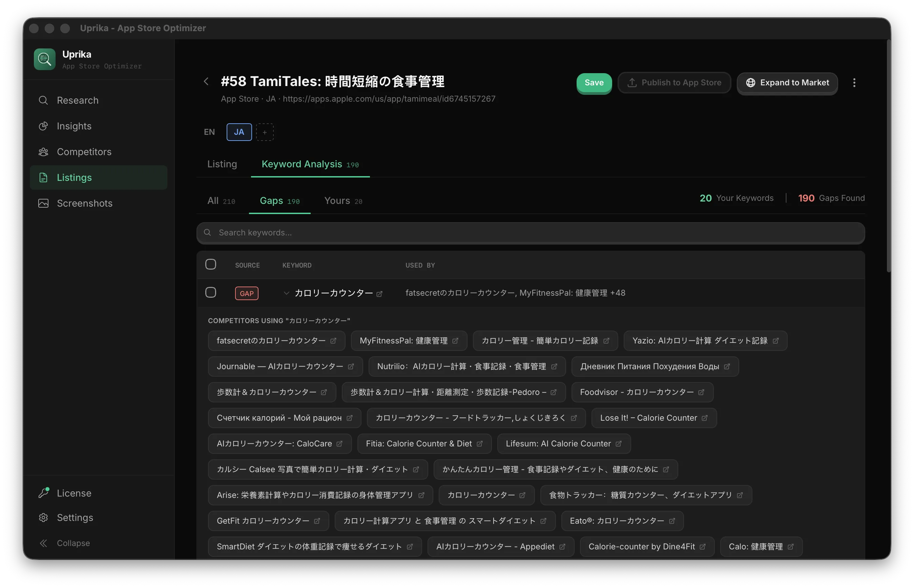Screen dimensions: 914x588
Task: Add a new locale with plus button
Action: [x=265, y=132]
